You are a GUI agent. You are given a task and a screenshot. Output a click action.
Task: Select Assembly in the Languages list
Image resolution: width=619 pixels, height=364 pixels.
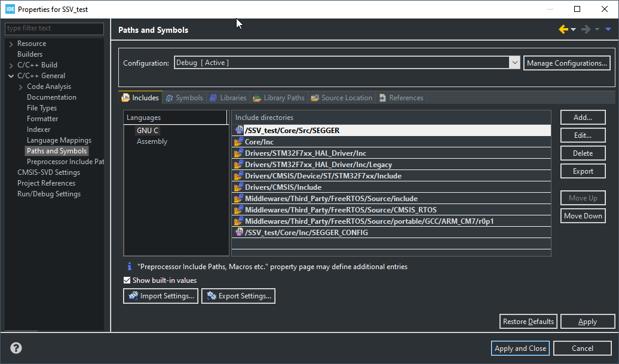tap(152, 141)
